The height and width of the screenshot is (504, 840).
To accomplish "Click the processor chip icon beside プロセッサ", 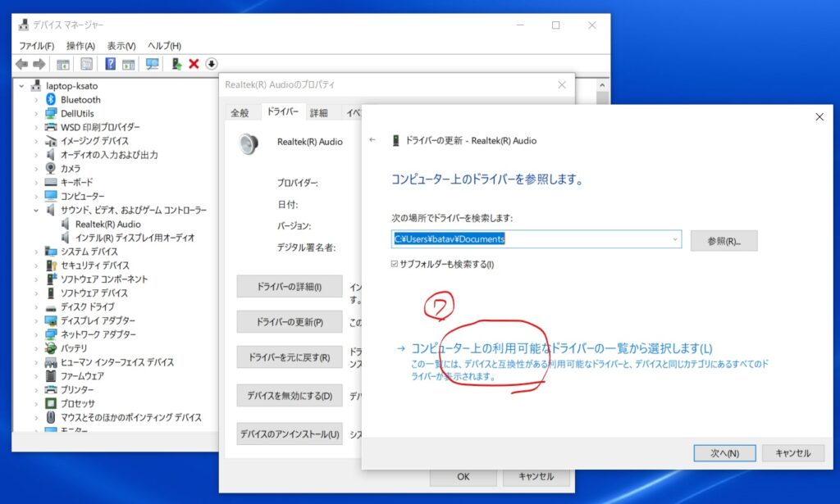I will (51, 403).
